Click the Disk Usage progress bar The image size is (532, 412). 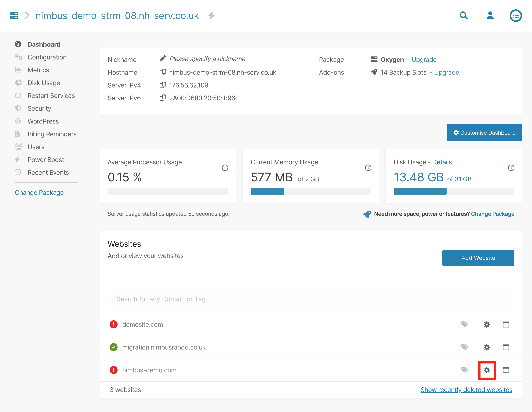(454, 191)
